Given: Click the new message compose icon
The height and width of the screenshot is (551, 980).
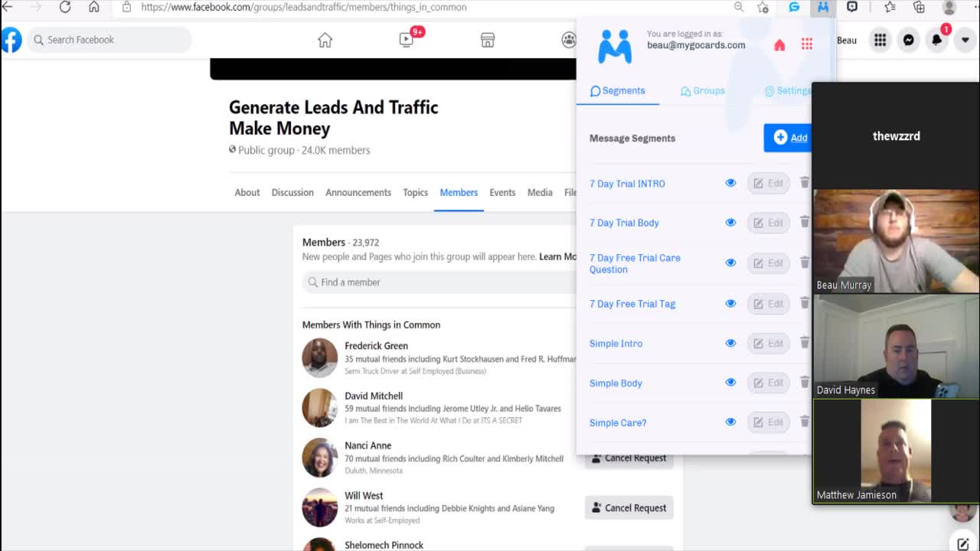Looking at the screenshot, I should (963, 544).
